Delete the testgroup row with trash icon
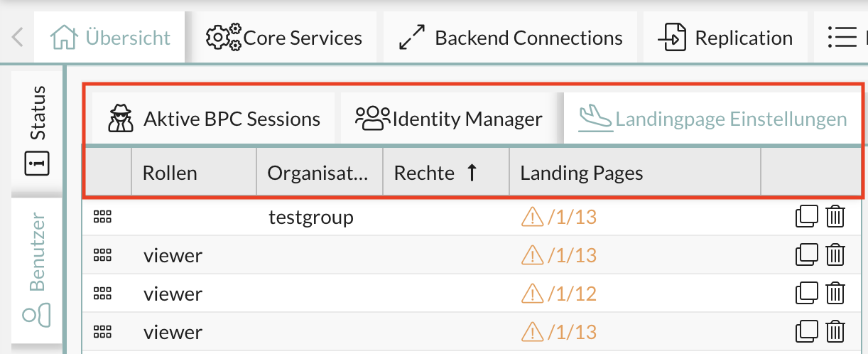The height and width of the screenshot is (354, 868). coord(835,216)
